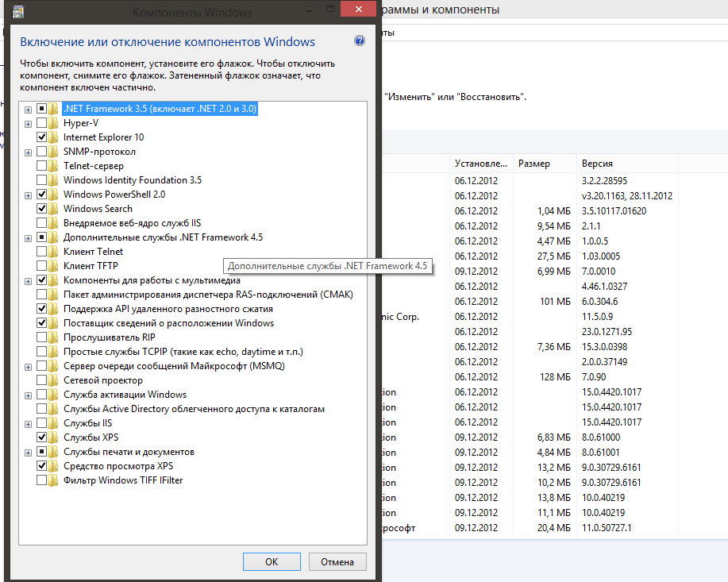Click the folder icon beside Telnet-сервер

[53, 166]
